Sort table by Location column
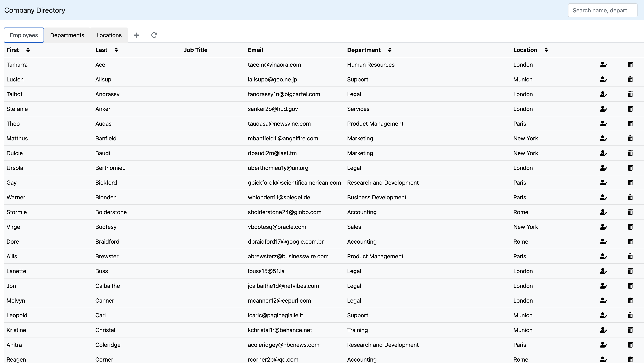This screenshot has height=363, width=644. tap(546, 50)
